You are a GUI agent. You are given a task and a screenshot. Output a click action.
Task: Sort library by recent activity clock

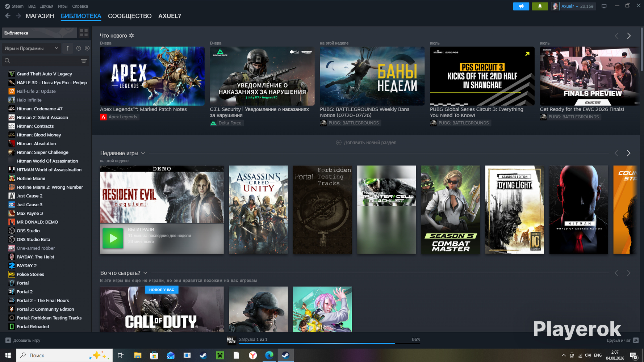pos(79,48)
